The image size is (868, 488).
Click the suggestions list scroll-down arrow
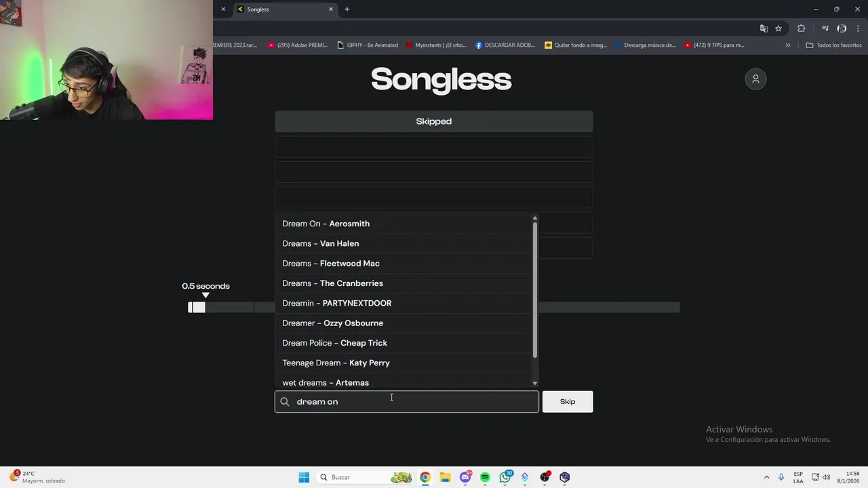pos(535,384)
